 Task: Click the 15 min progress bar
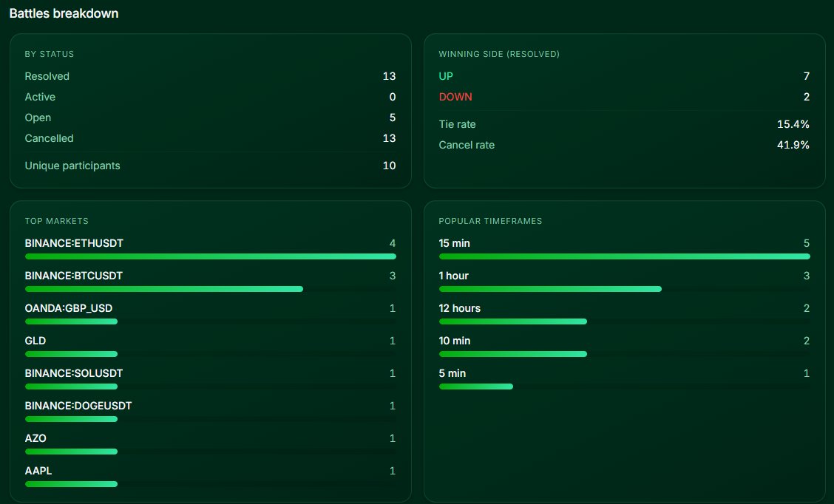click(625, 256)
